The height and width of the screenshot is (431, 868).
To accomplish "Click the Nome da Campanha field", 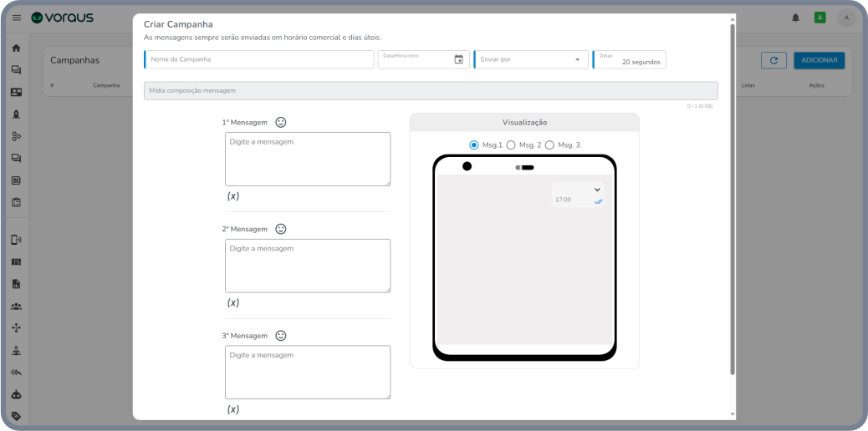I will [x=259, y=59].
